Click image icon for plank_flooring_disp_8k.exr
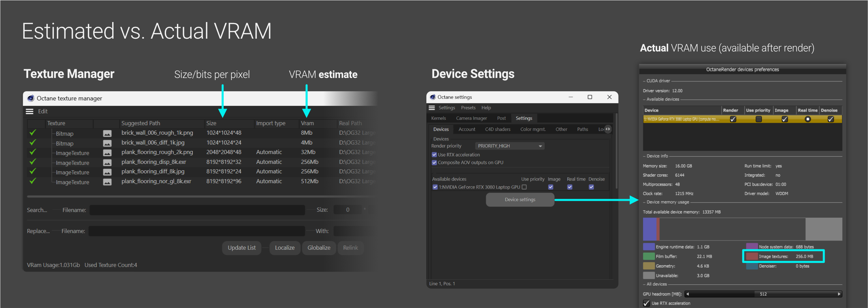Viewport: 868px width, 308px height. [x=107, y=162]
